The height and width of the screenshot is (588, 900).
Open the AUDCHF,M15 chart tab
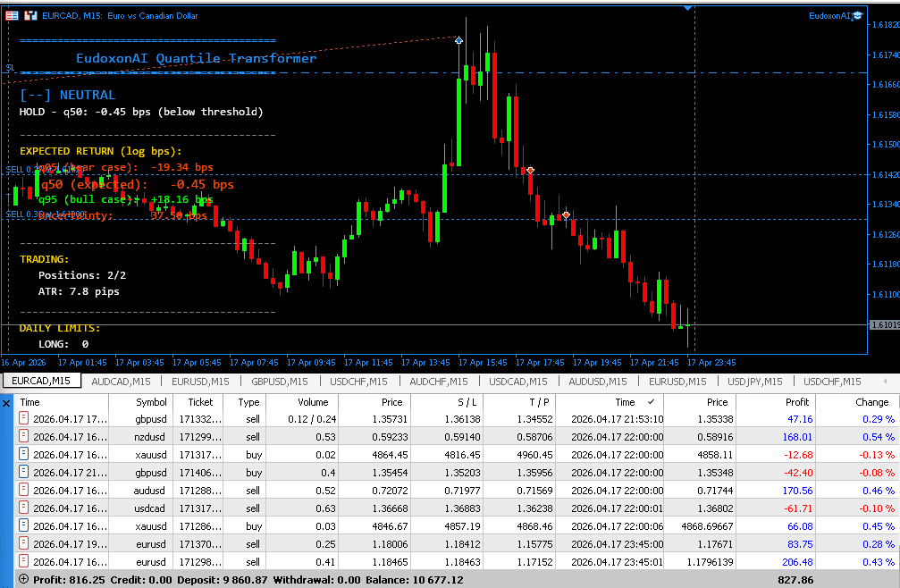pos(439,381)
